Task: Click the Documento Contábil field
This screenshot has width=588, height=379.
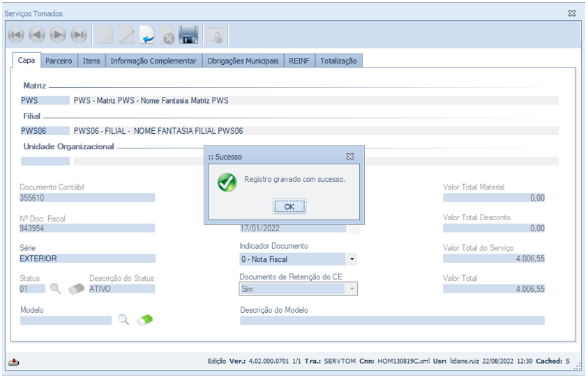Action: click(x=87, y=198)
